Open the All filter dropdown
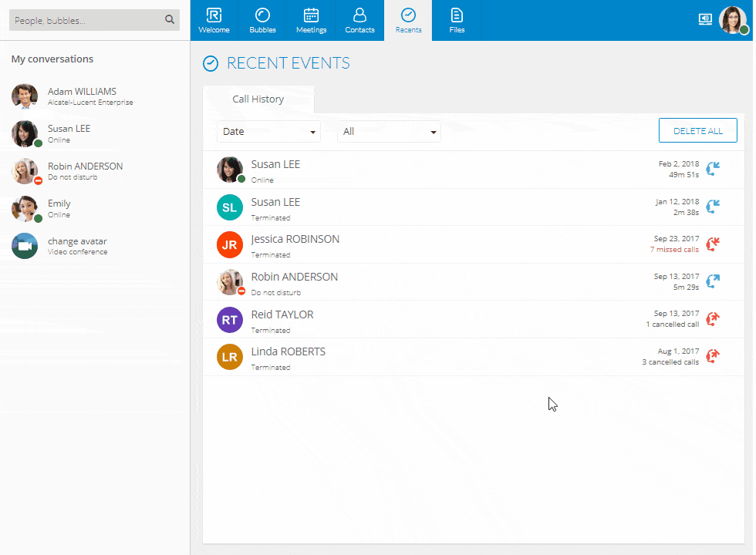This screenshot has width=756, height=555. pyautogui.click(x=389, y=132)
